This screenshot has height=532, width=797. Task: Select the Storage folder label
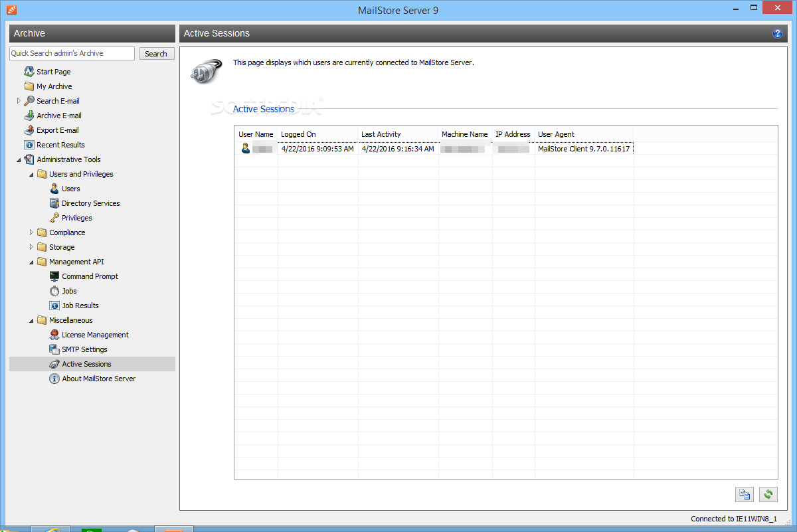click(x=62, y=247)
